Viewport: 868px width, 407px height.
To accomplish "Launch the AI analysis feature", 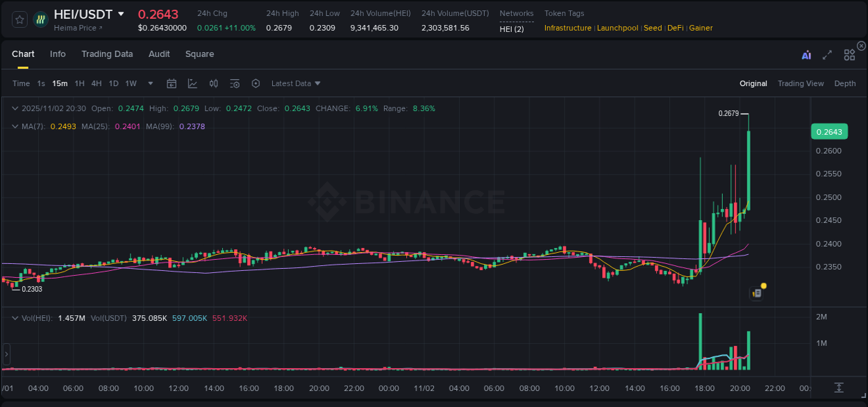I will point(807,55).
